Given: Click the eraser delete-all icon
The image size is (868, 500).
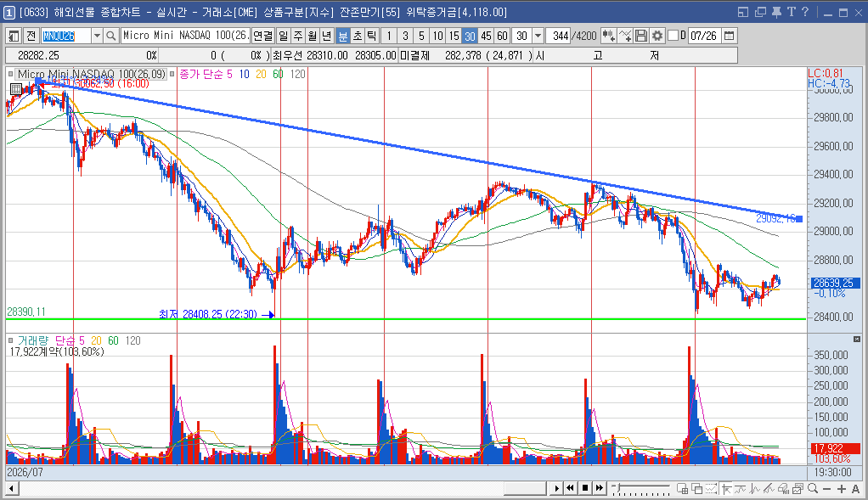Looking at the screenshot, I should point(783,488).
